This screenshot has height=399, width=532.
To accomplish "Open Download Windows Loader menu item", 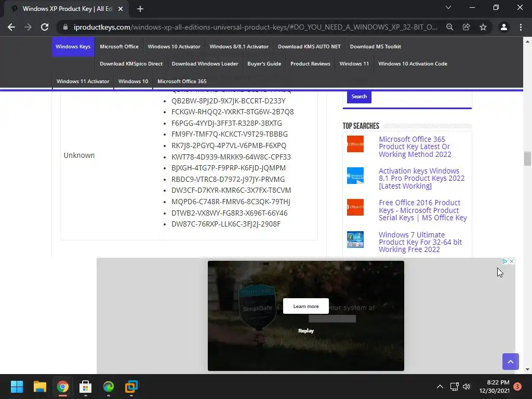I will 205,64.
